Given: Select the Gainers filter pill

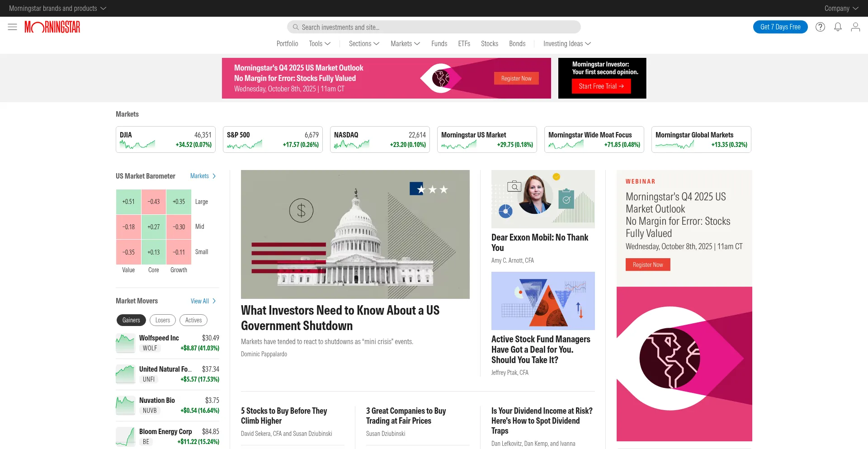Looking at the screenshot, I should 131,320.
